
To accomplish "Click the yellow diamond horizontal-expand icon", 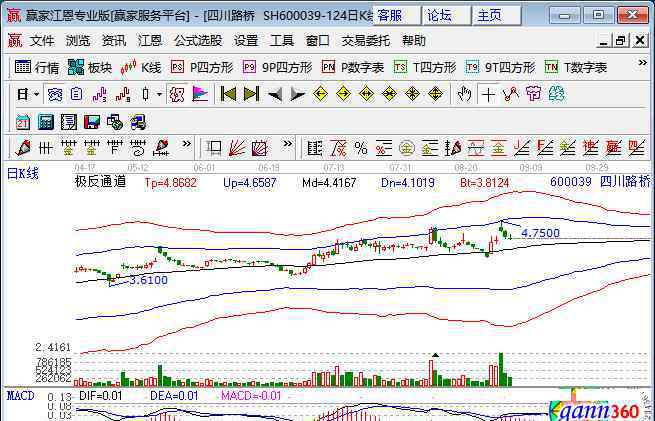I will pos(366,94).
